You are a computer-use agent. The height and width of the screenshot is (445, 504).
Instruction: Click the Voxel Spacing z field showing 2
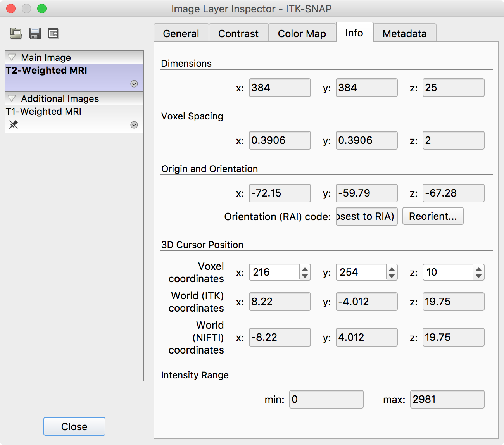454,140
